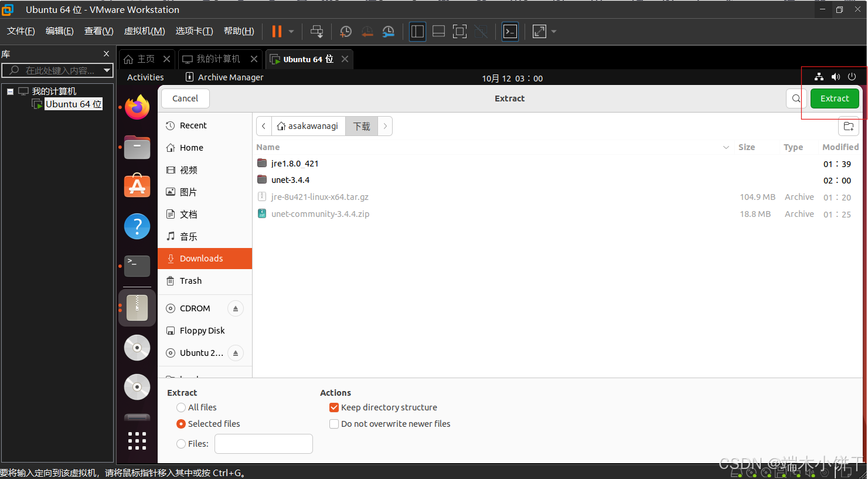868x479 pixels.
Task: Enable Do not overwrite newer files
Action: (334, 424)
